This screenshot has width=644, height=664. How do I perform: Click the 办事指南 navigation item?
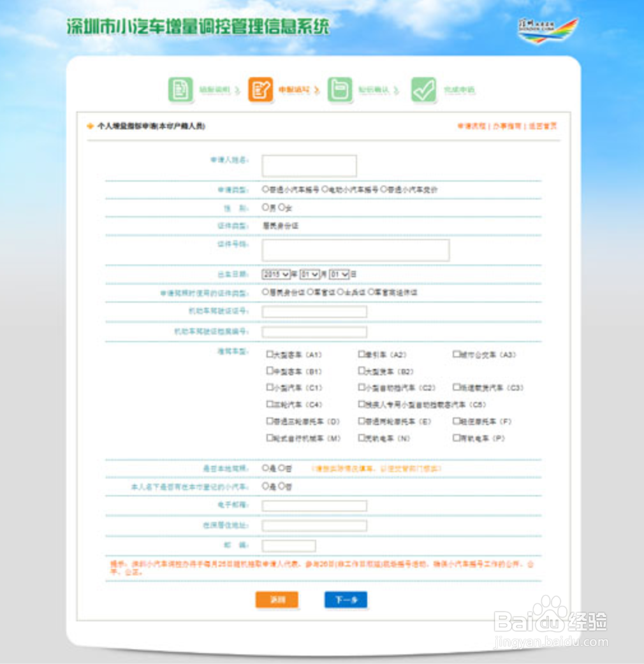point(507,126)
